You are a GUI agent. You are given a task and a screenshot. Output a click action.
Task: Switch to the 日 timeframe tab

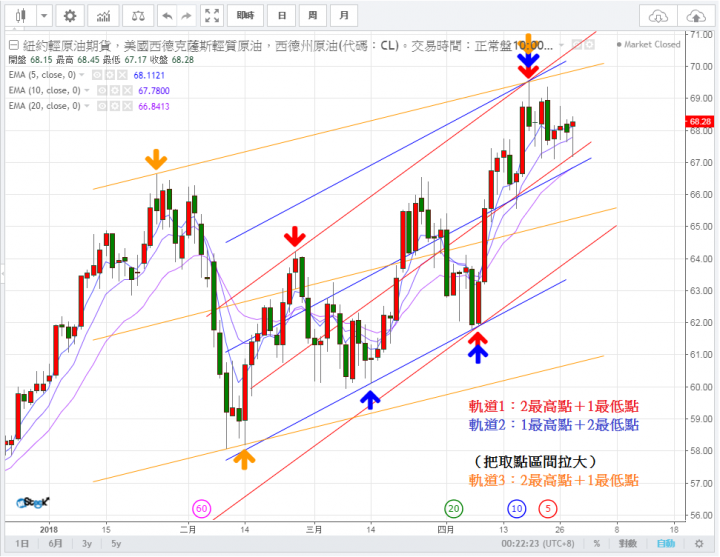(282, 16)
